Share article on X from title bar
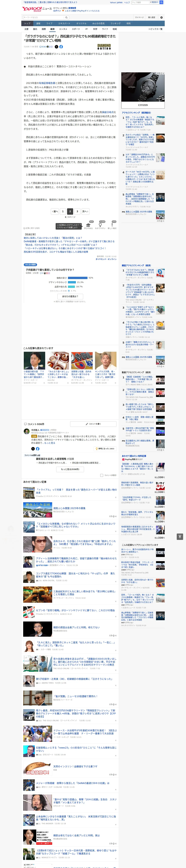This screenshot has height=868, width=186. pos(56,47)
